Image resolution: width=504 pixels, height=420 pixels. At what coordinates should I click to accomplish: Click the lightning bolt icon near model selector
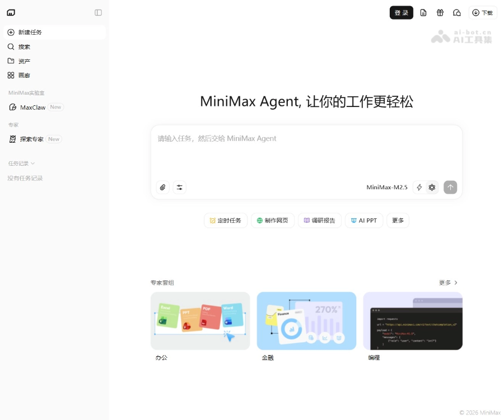click(x=419, y=187)
